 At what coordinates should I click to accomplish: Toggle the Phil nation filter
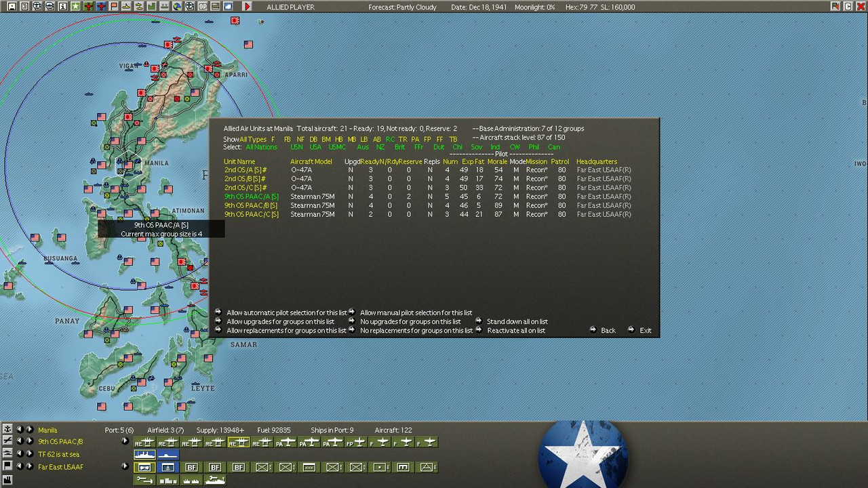click(x=535, y=147)
